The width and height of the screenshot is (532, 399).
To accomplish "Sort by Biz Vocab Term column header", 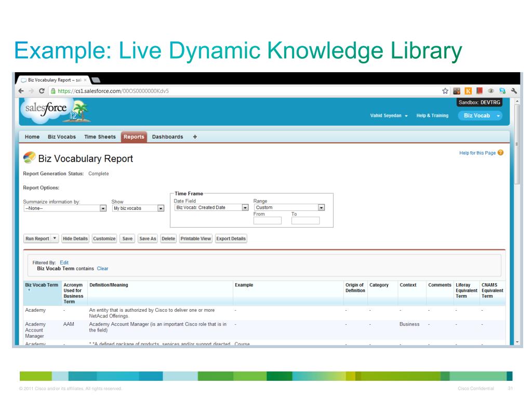I will 42,285.
